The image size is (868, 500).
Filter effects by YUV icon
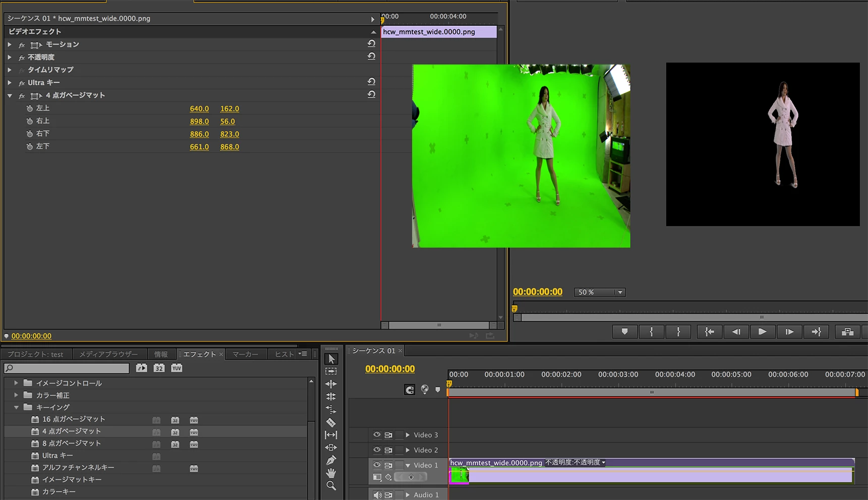[x=177, y=368]
